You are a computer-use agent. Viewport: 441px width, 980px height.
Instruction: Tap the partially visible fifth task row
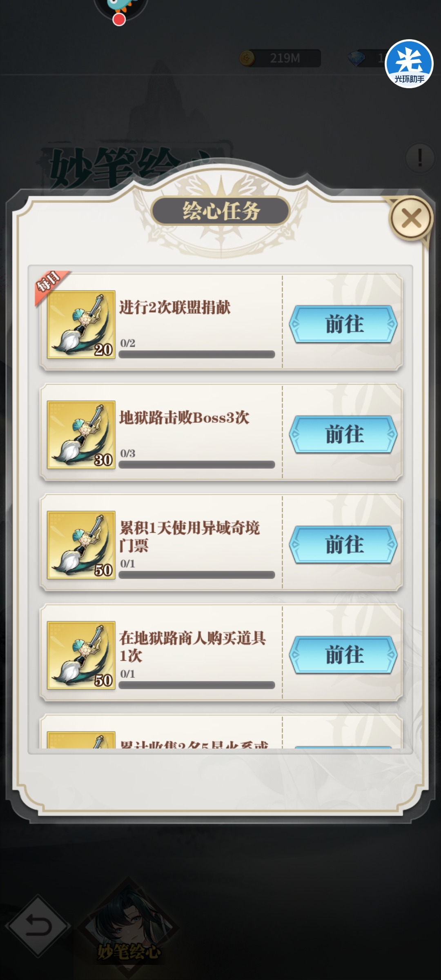tap(220, 732)
